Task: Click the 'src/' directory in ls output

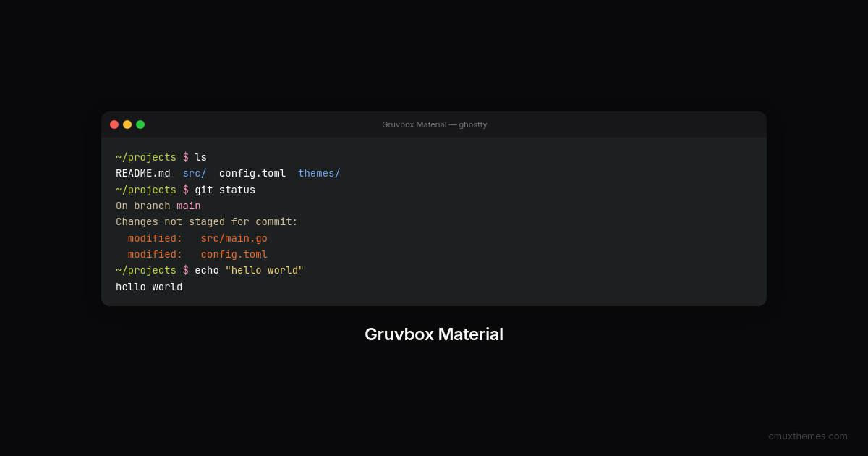Action: tap(195, 174)
